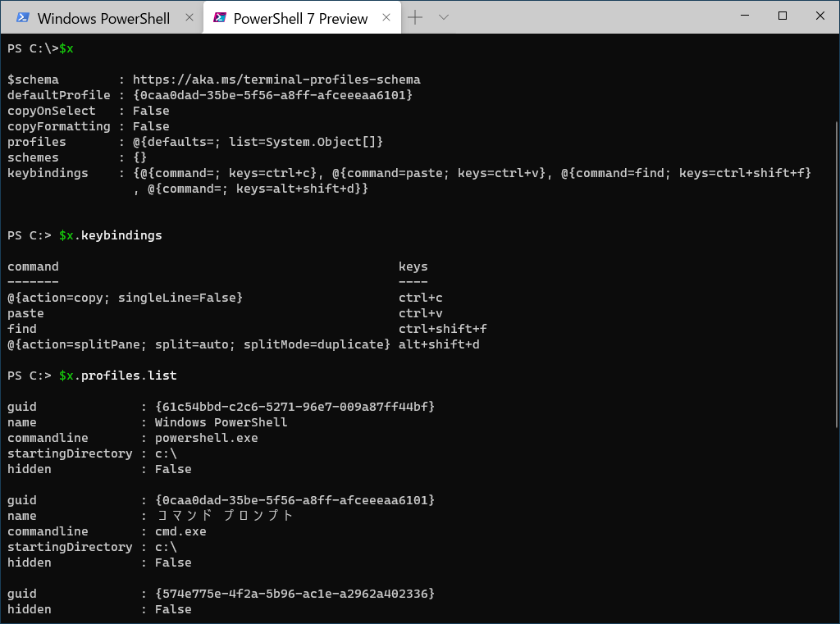840x624 pixels.
Task: Open a new tab with plus button
Action: [x=415, y=17]
